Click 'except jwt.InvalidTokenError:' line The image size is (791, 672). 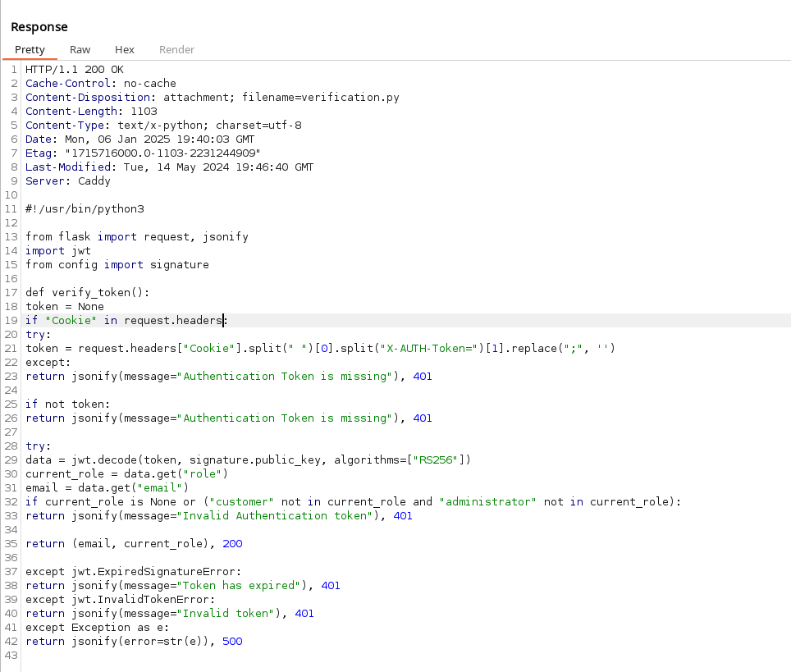pyautogui.click(x=120, y=599)
